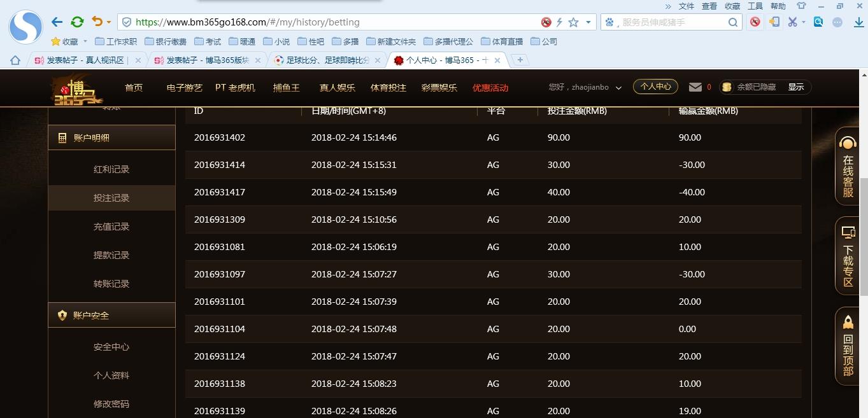Bookmark page with the star icon
Image resolution: width=868 pixels, height=418 pixels.
click(573, 22)
